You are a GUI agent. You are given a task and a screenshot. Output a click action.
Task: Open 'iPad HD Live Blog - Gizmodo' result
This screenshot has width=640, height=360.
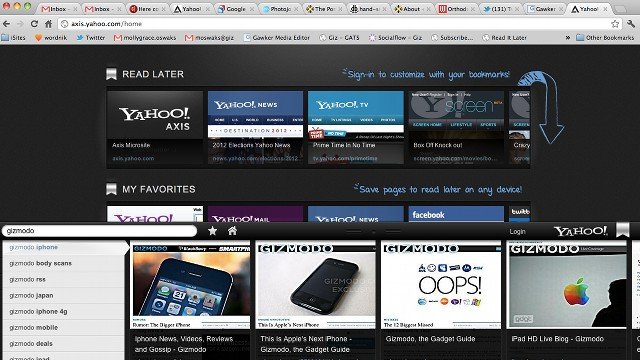[x=567, y=300]
